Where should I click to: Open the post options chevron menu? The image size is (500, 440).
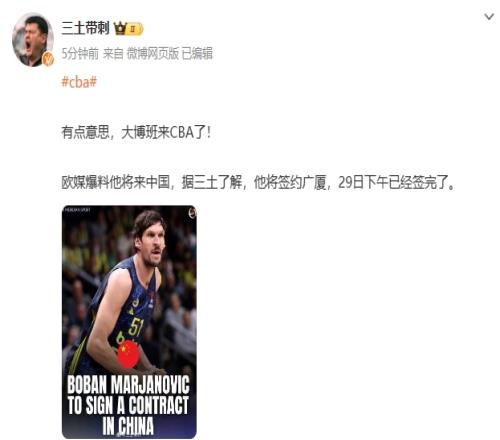click(x=489, y=17)
